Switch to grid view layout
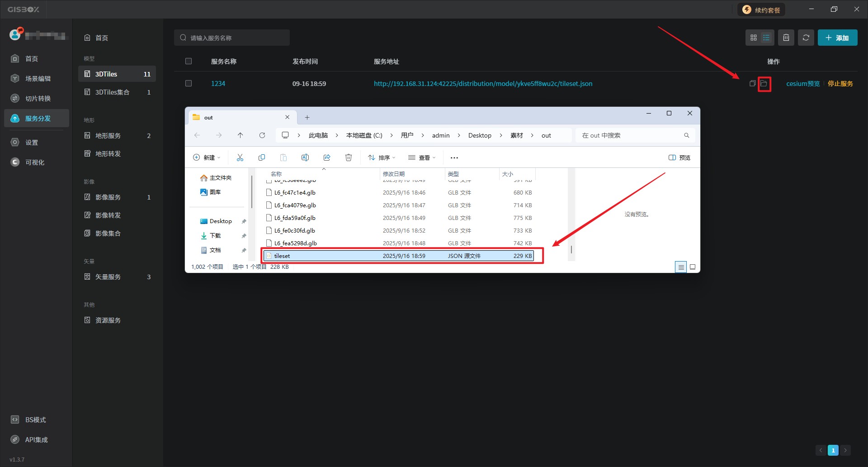Viewport: 868px width, 467px height. click(x=753, y=38)
